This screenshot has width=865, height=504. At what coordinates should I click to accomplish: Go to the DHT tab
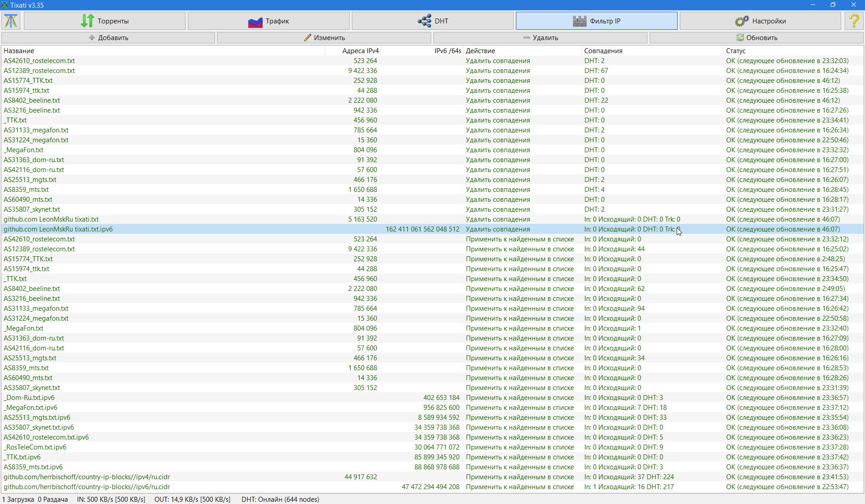tap(432, 21)
